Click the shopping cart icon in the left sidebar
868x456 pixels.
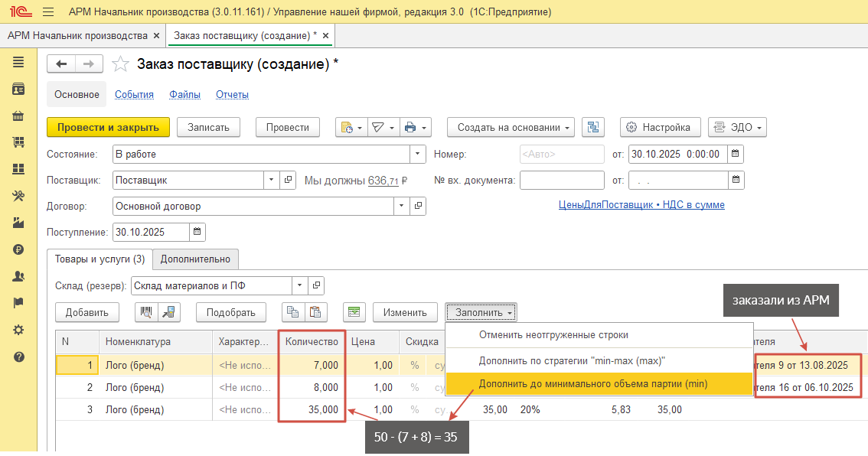(x=18, y=142)
